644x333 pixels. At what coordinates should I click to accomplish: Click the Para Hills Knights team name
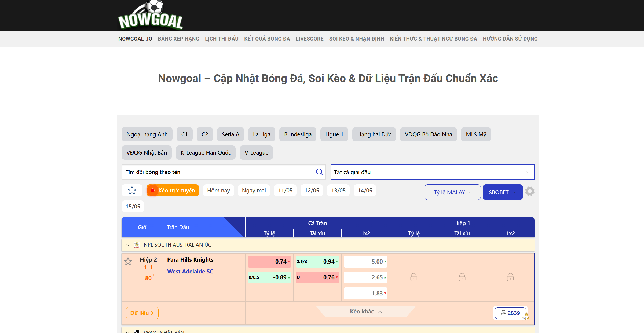190,260
